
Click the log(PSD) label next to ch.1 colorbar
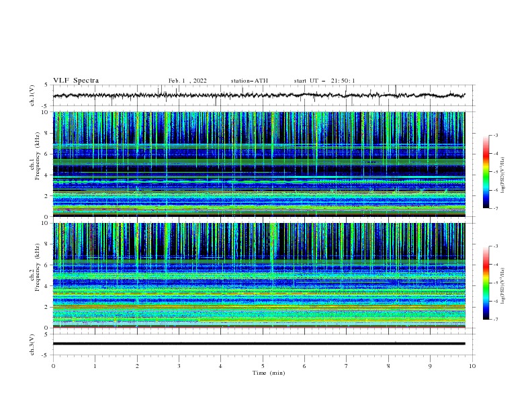pyautogui.click(x=503, y=175)
